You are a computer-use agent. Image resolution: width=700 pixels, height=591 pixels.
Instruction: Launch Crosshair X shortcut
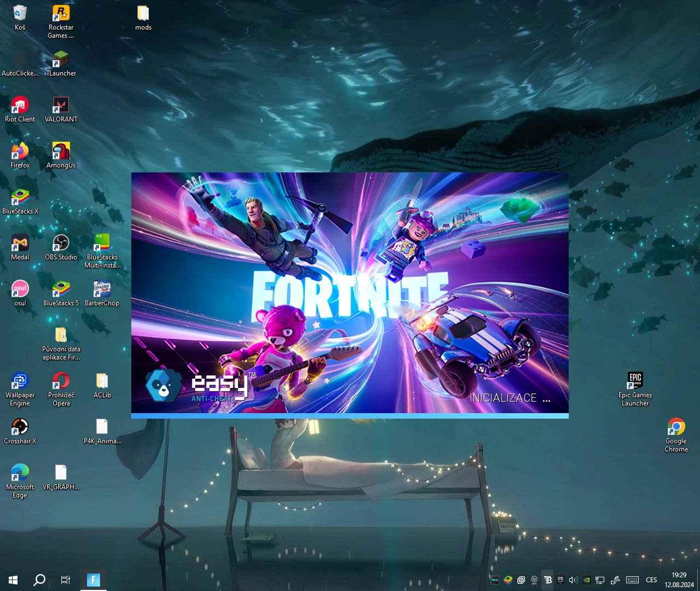(20, 431)
